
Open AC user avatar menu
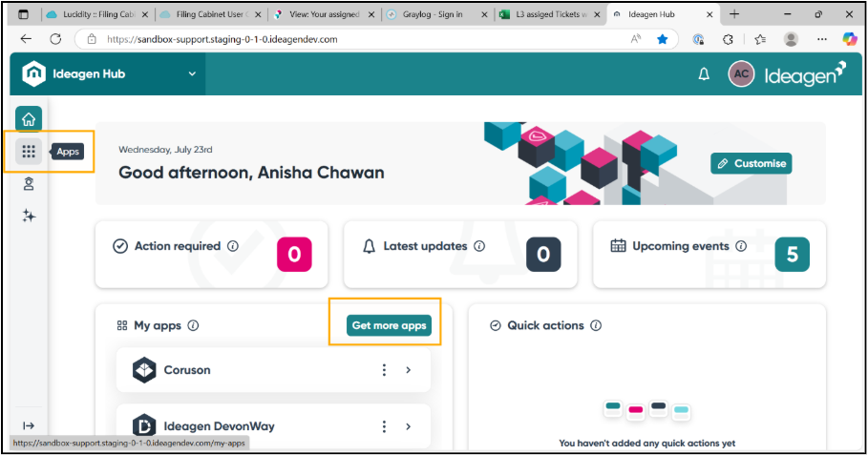coord(741,74)
